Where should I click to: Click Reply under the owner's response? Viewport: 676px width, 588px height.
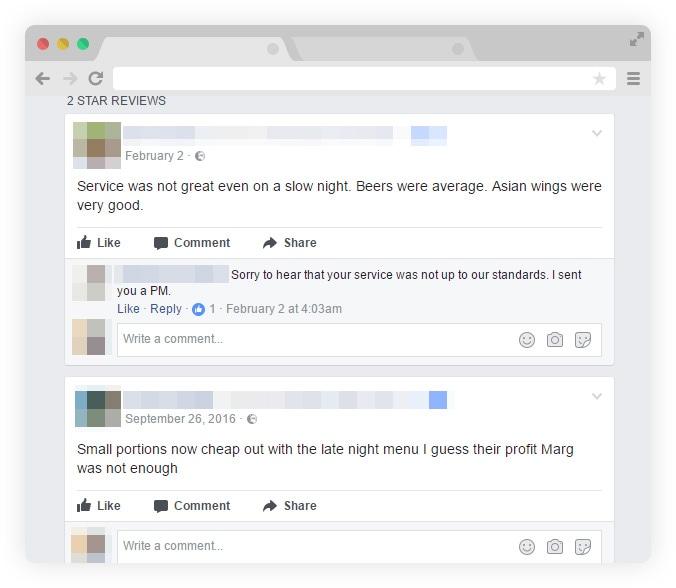coord(166,309)
